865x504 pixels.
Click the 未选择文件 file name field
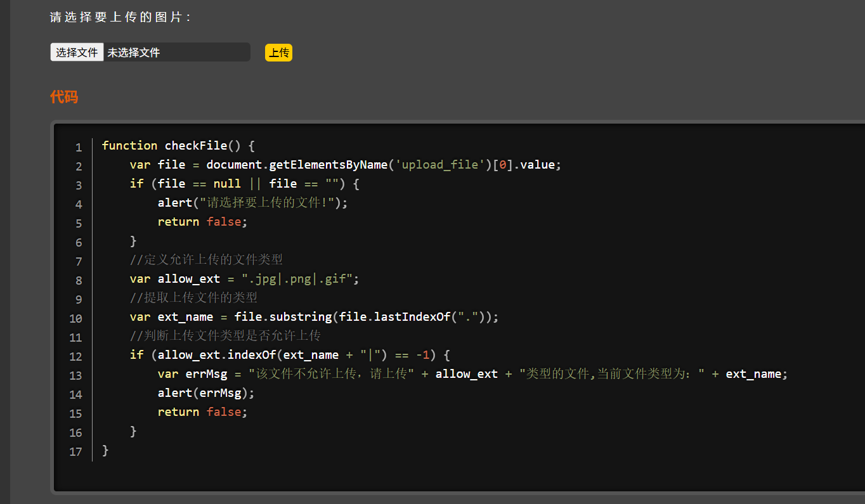pos(177,53)
